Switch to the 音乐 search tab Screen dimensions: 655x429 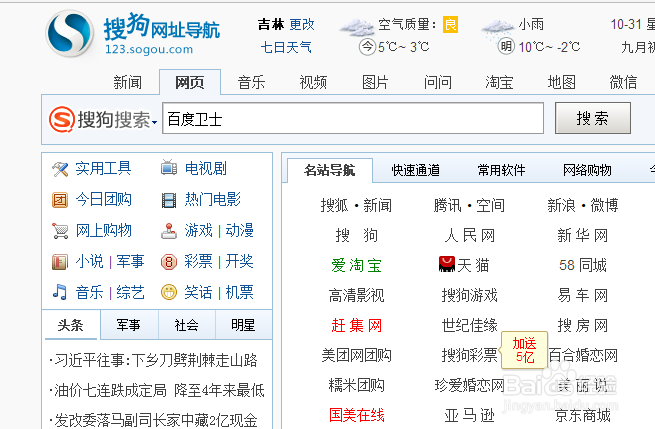251,82
